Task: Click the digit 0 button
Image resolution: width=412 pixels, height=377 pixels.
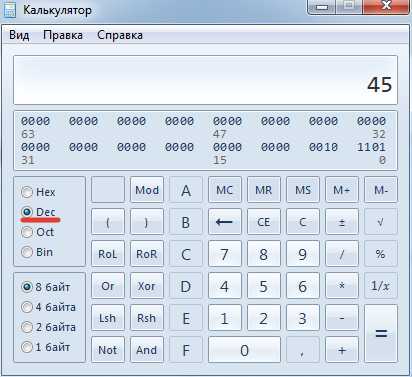Action: coord(244,350)
